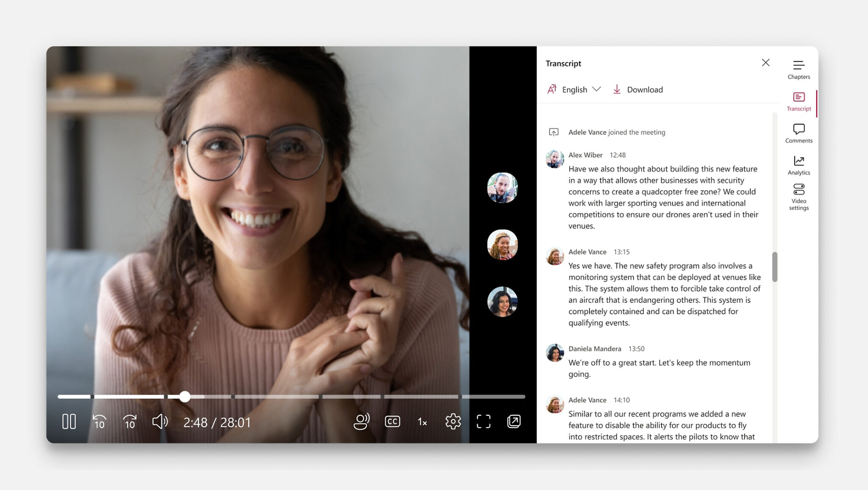The image size is (868, 490).
Task: Skip forward 10 seconds
Action: tap(129, 422)
